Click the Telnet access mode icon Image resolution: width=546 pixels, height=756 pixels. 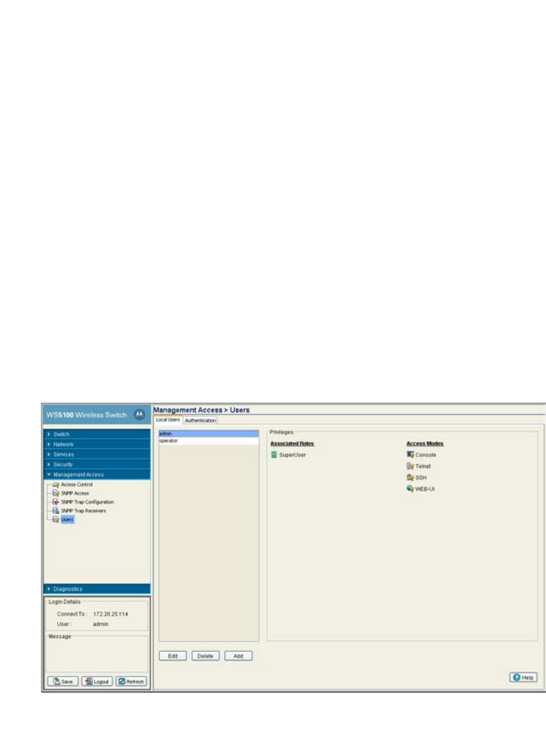(410, 466)
